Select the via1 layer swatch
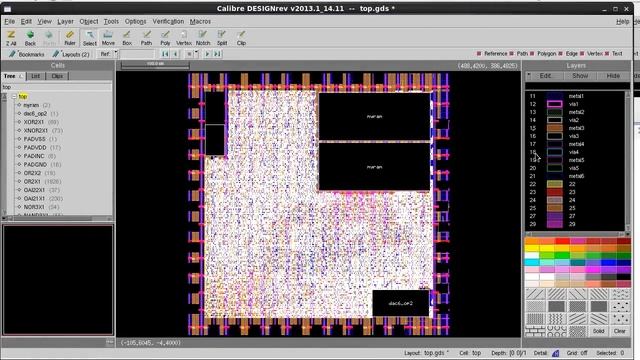Image resolution: width=640 pixels, height=360 pixels. point(555,104)
